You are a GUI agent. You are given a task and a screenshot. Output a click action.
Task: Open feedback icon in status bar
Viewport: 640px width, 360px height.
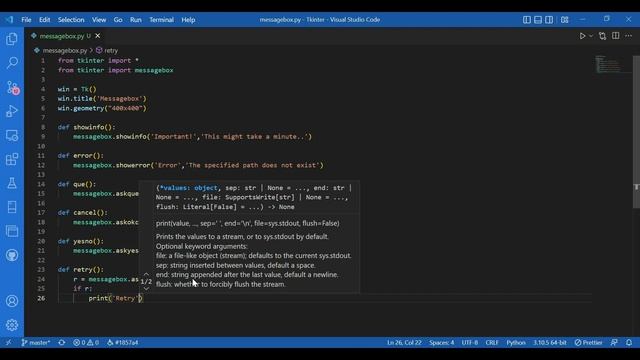(x=614, y=342)
